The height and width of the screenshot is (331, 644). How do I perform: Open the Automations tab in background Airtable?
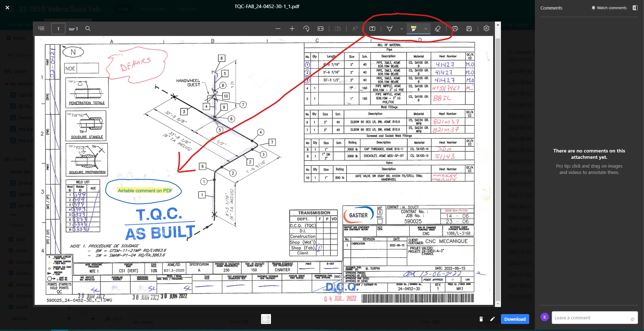pyautogui.click(x=152, y=9)
